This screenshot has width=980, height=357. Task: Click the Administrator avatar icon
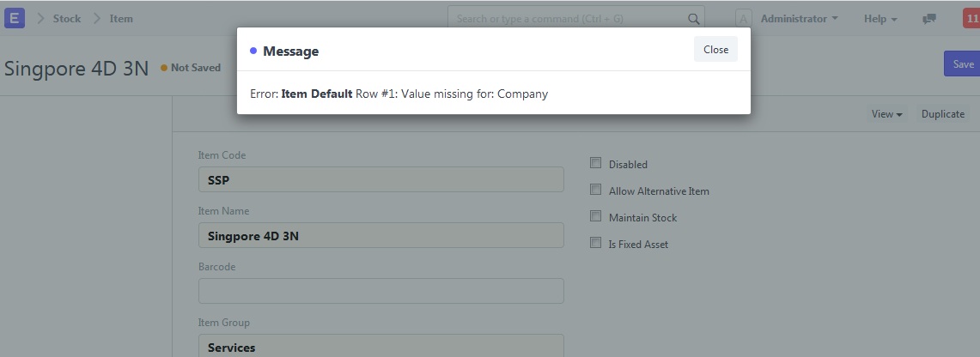[x=743, y=19]
